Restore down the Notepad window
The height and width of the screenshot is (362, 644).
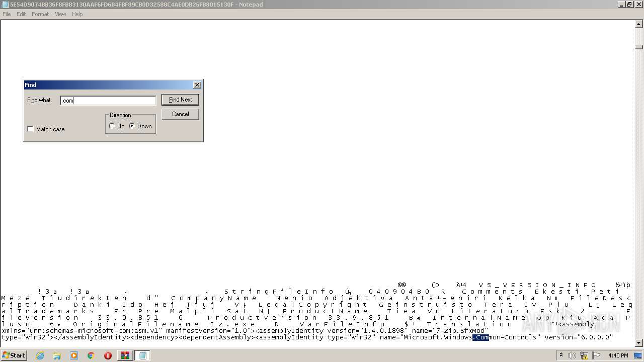click(x=629, y=5)
